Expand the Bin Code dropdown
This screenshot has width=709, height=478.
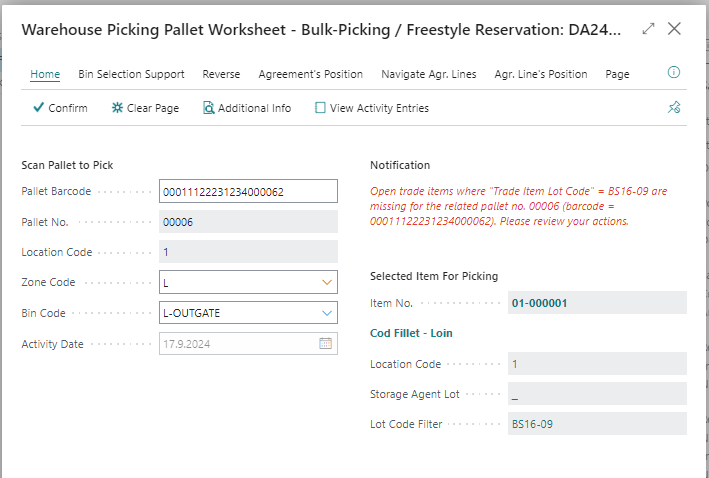point(326,313)
